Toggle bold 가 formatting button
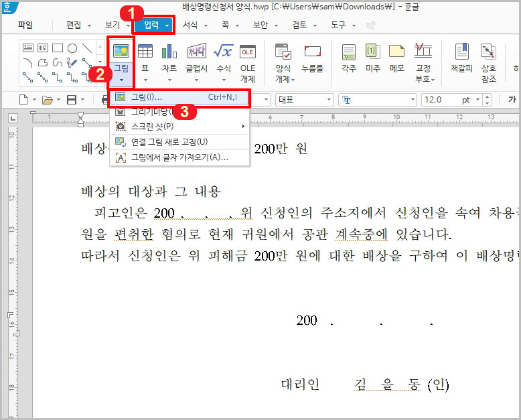 tap(512, 99)
